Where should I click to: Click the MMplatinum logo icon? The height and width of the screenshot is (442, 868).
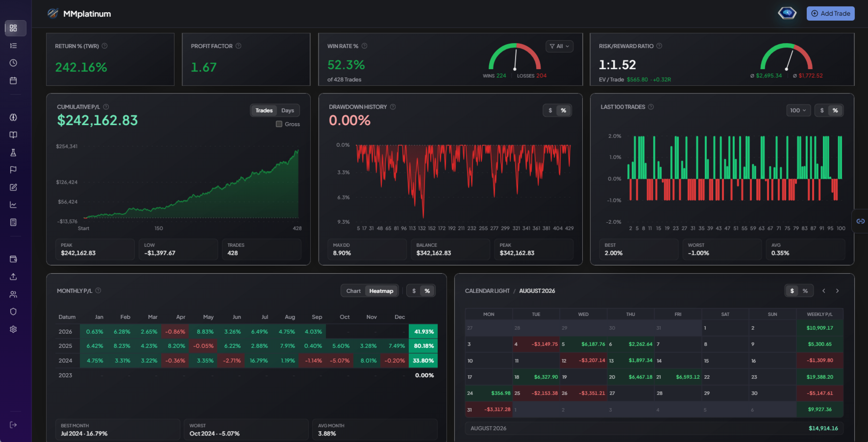[x=52, y=13]
